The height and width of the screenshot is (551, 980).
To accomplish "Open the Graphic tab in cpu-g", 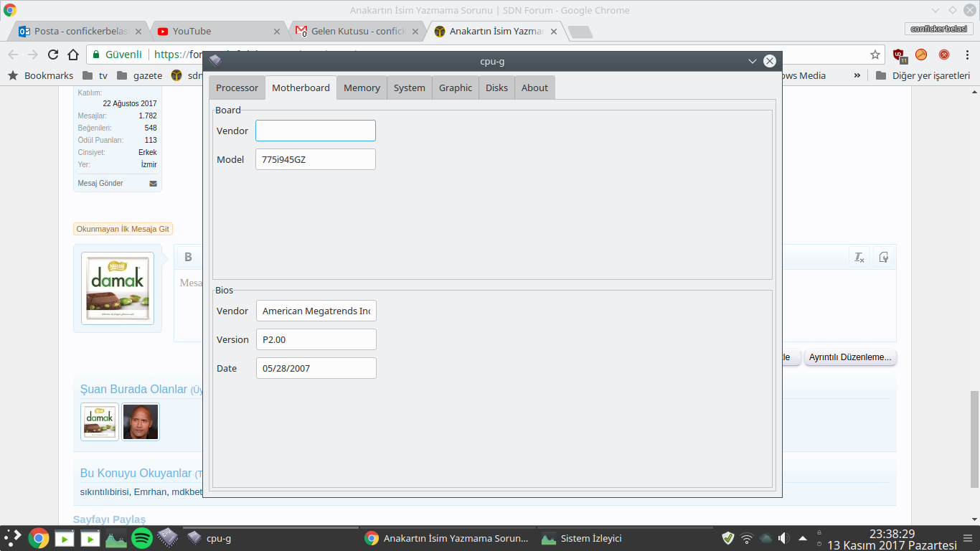I will (456, 88).
